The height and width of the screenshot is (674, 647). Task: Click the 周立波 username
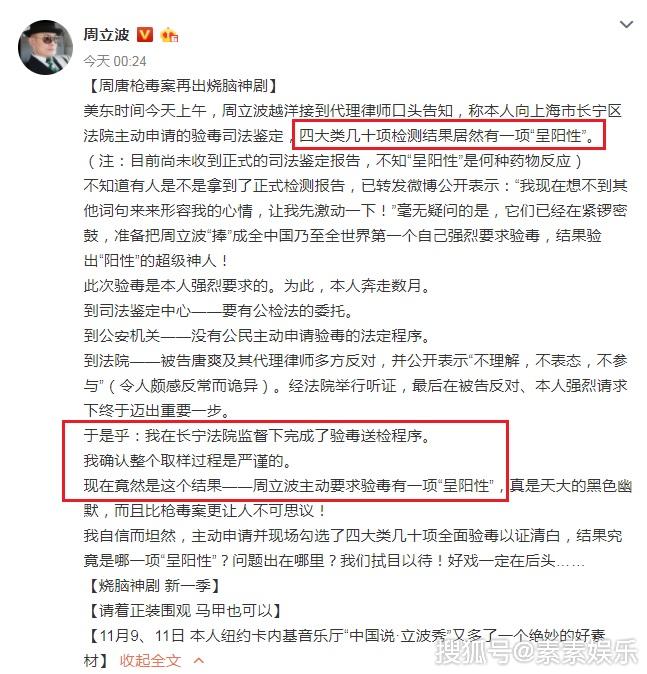106,34
